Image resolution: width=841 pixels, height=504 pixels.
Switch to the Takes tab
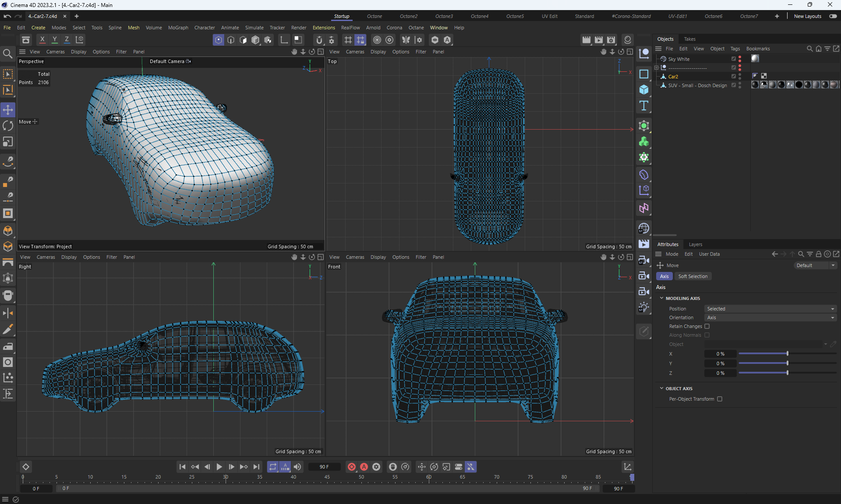pyautogui.click(x=689, y=39)
